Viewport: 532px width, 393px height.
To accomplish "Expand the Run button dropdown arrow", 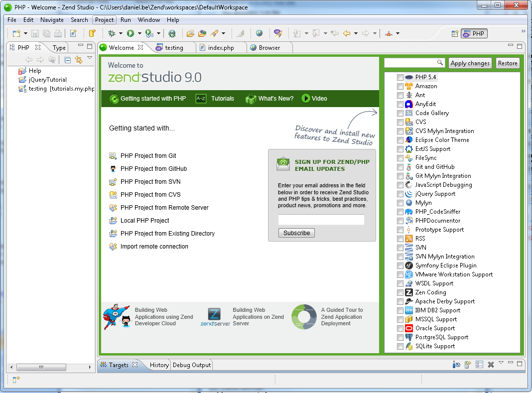I will [x=139, y=33].
